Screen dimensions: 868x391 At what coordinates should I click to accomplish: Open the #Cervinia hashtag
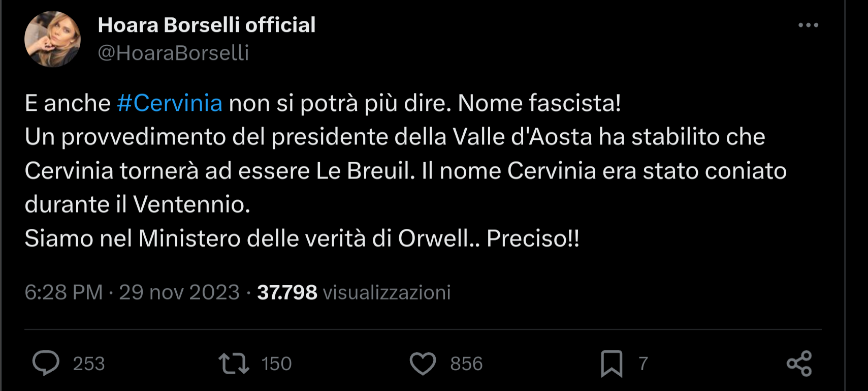click(x=170, y=103)
